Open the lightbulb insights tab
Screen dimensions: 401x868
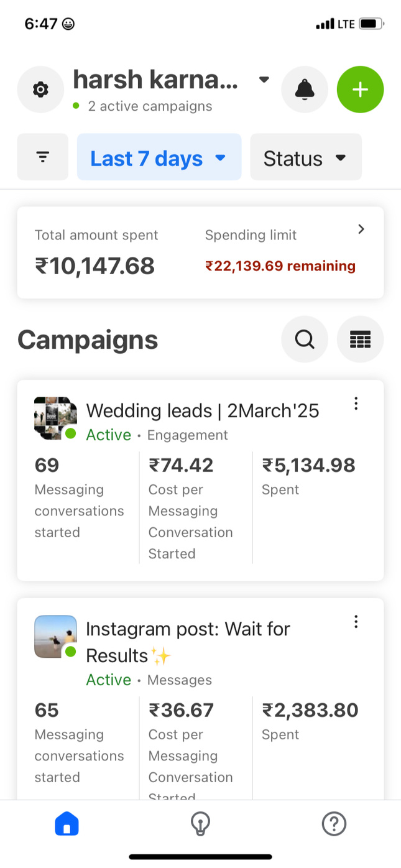tap(200, 824)
